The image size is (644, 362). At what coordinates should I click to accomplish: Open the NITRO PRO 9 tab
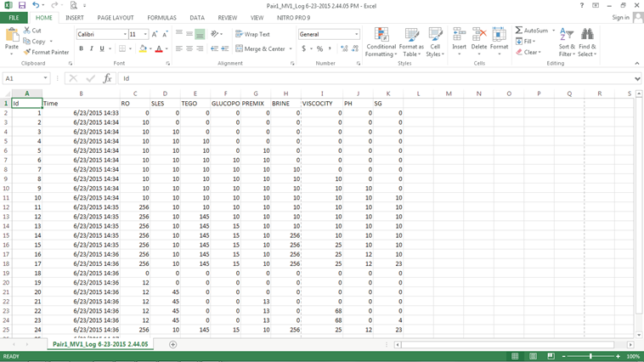tap(293, 18)
